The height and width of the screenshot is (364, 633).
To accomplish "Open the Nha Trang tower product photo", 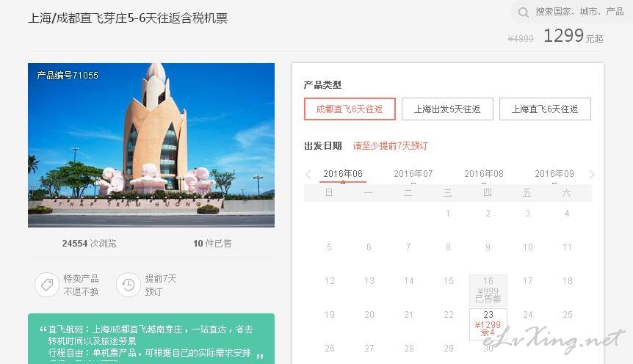I will [151, 145].
